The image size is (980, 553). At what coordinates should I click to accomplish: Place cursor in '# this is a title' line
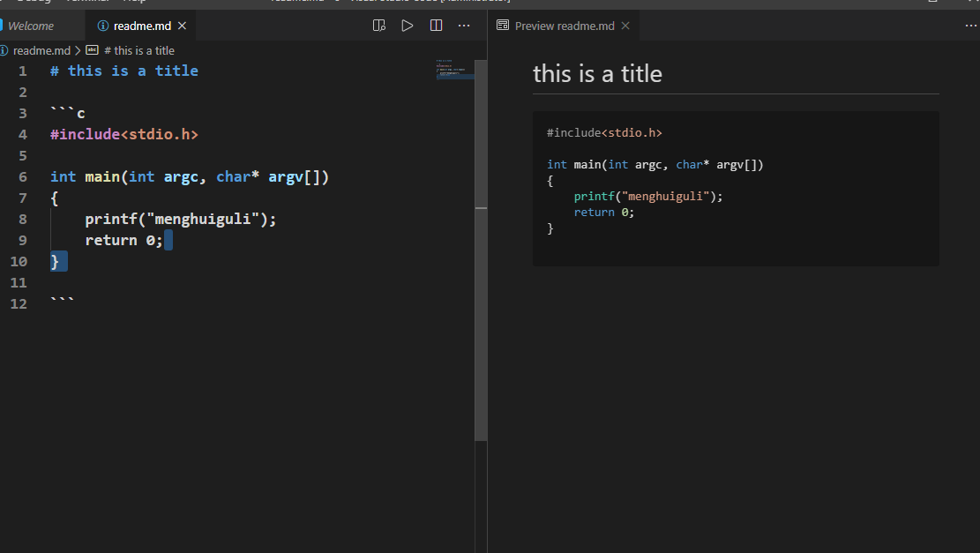coord(124,71)
